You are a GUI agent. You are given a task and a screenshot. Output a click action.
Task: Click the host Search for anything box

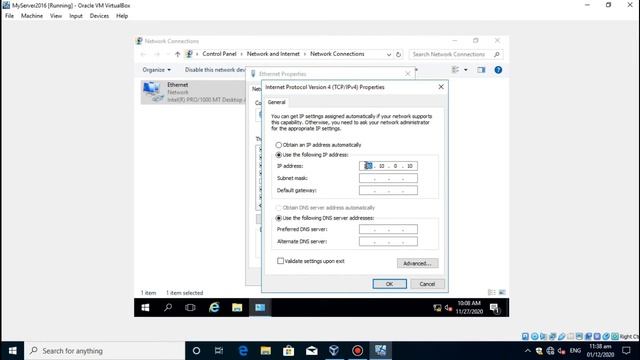(105, 351)
